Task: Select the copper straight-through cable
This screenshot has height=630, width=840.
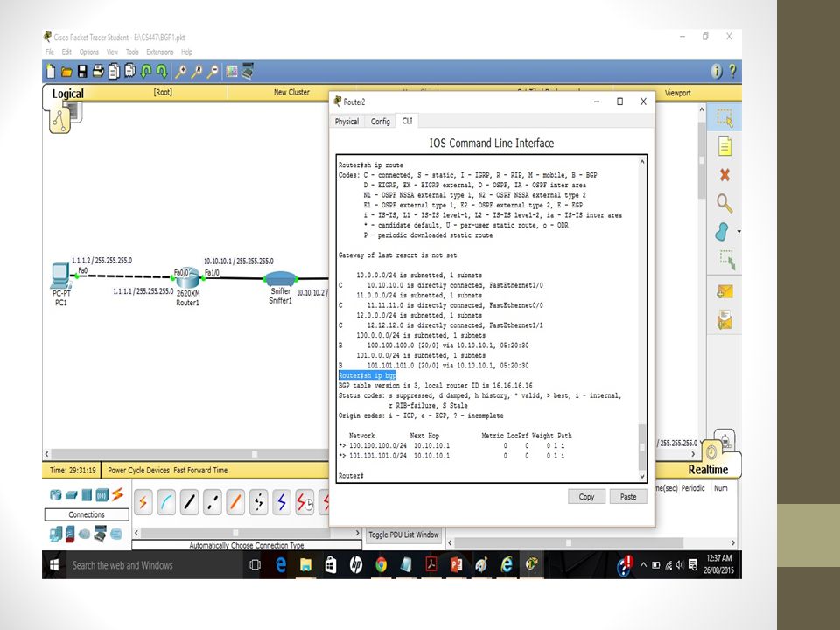Action: tap(190, 502)
